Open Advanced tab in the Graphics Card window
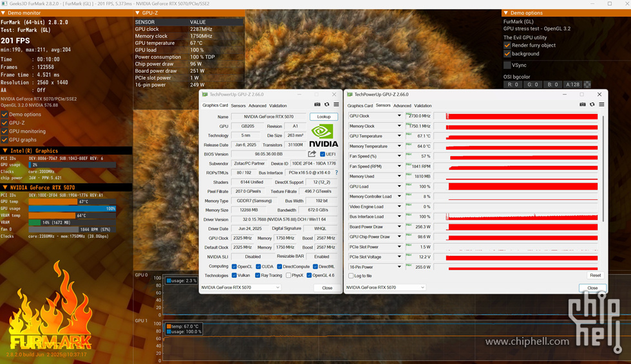The width and height of the screenshot is (631, 364). [257, 105]
